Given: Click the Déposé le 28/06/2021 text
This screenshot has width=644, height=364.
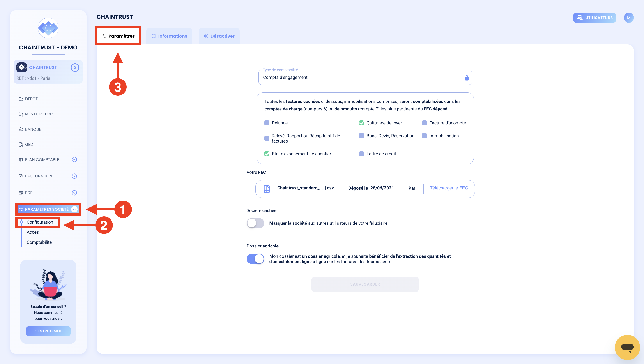Looking at the screenshot, I should tap(371, 188).
